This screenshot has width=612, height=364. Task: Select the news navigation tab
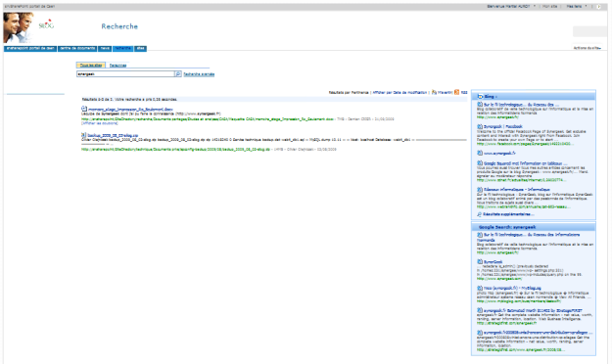coord(105,48)
